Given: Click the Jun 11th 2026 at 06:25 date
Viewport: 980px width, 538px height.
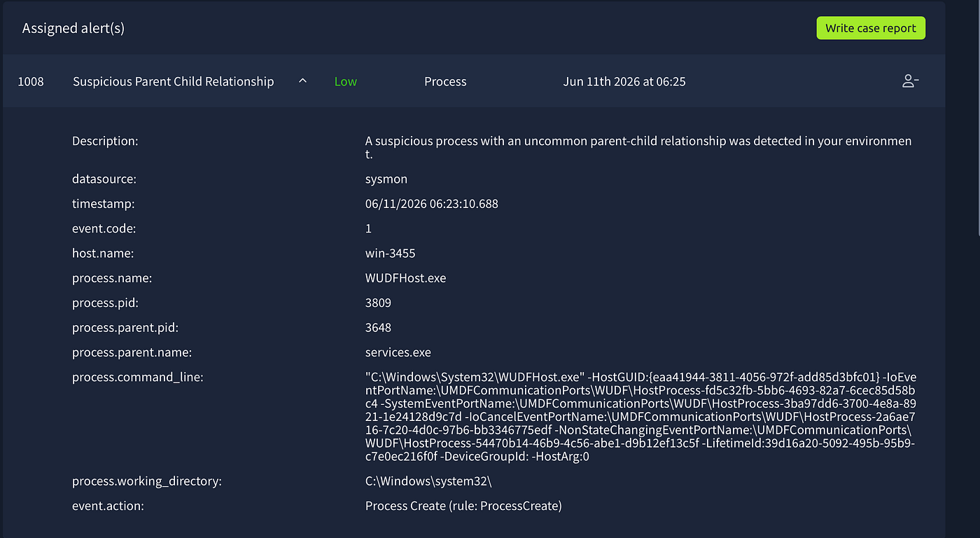Looking at the screenshot, I should pyautogui.click(x=624, y=81).
